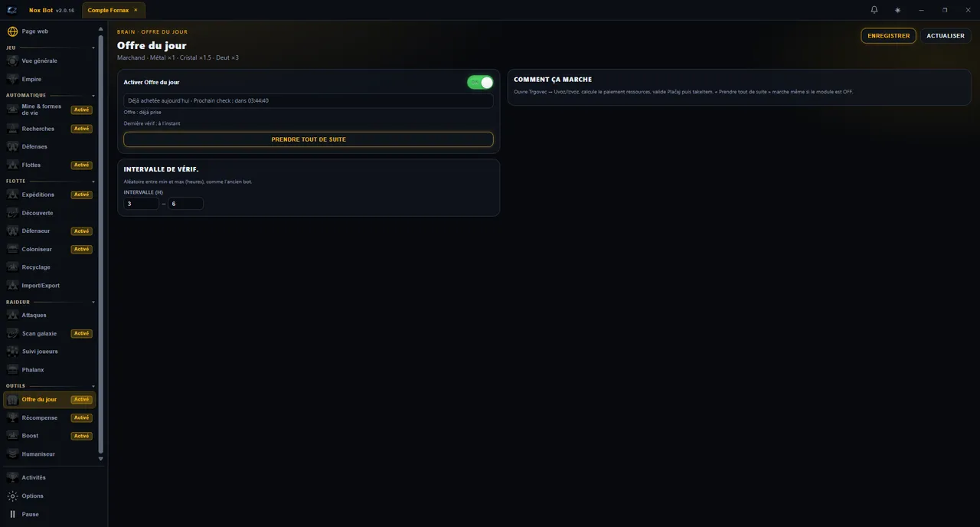
Task: Click the Activé badge next to Expéditions
Action: [x=81, y=195]
